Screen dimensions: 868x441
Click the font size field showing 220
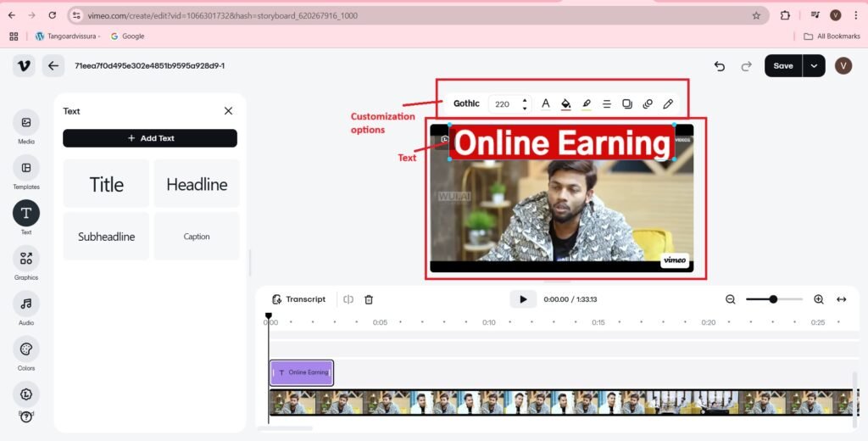click(x=503, y=104)
